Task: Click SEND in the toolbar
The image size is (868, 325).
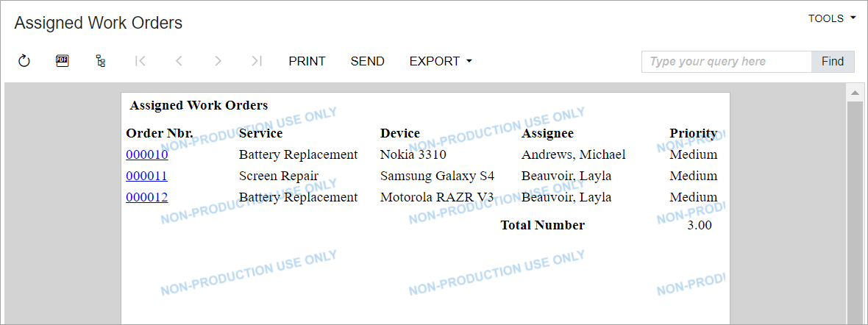Action: click(367, 61)
